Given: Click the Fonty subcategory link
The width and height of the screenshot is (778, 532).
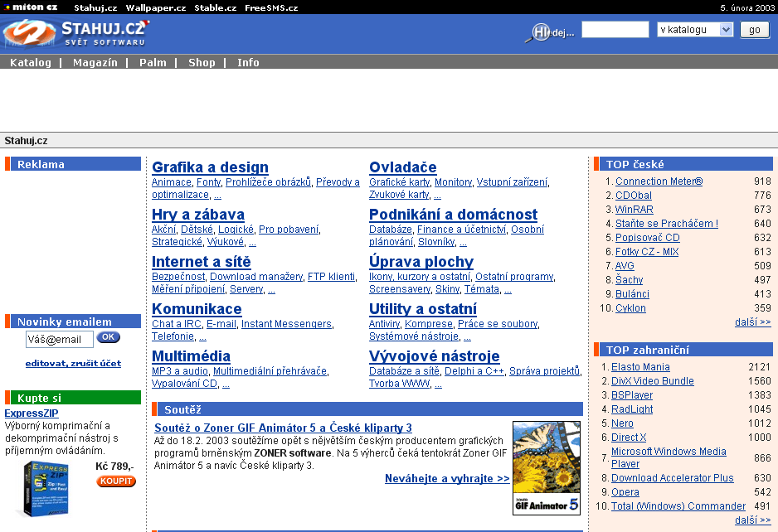Looking at the screenshot, I should 208,182.
